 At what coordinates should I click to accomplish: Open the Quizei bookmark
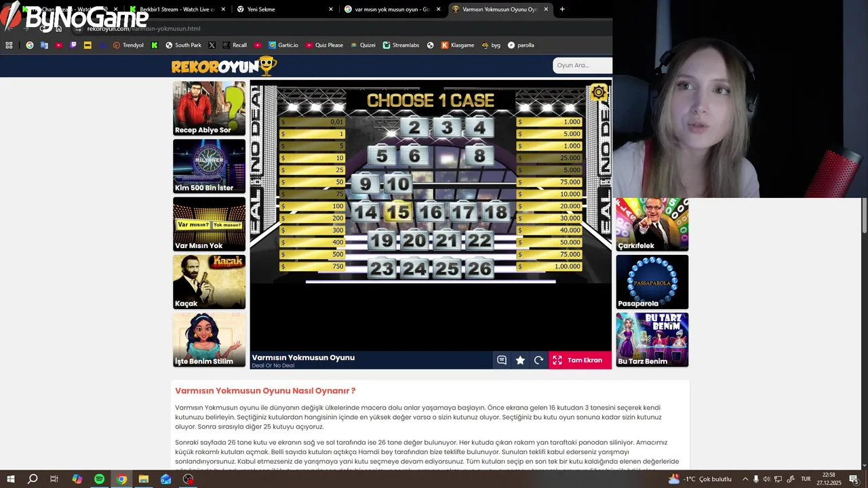[363, 45]
